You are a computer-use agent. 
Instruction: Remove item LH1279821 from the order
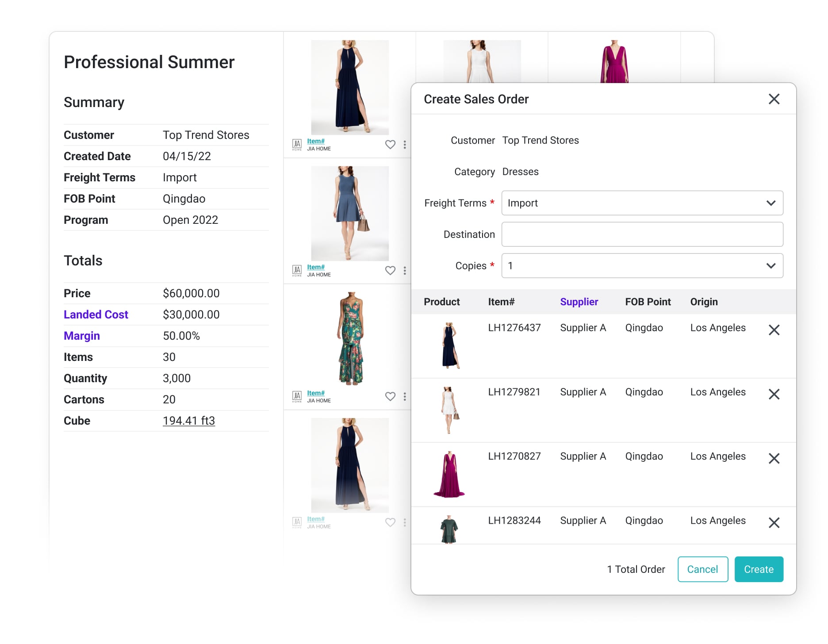[774, 394]
